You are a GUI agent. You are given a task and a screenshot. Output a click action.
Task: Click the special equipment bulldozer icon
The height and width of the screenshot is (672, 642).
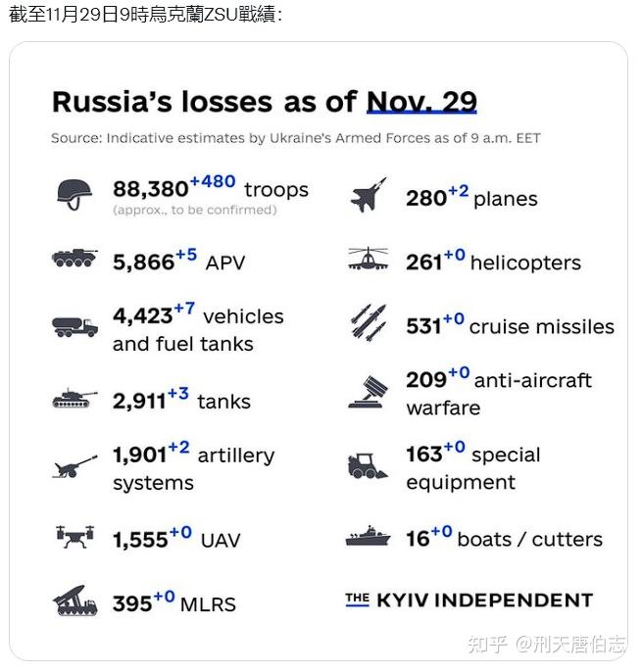point(369,466)
